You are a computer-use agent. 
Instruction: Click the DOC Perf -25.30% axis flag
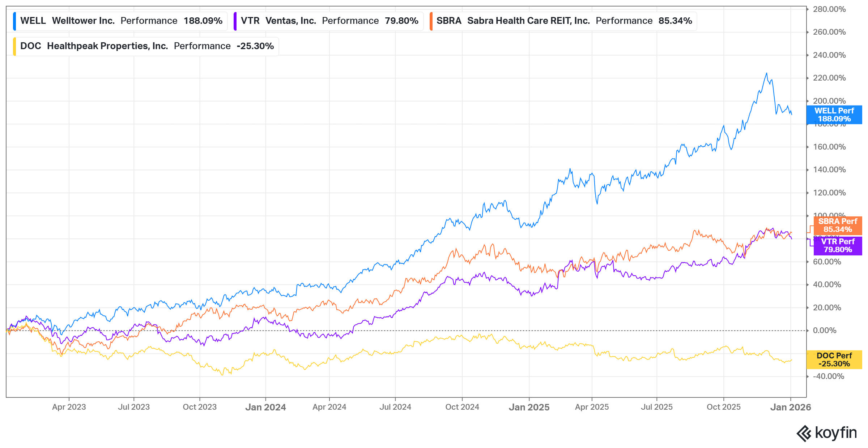pyautogui.click(x=834, y=359)
